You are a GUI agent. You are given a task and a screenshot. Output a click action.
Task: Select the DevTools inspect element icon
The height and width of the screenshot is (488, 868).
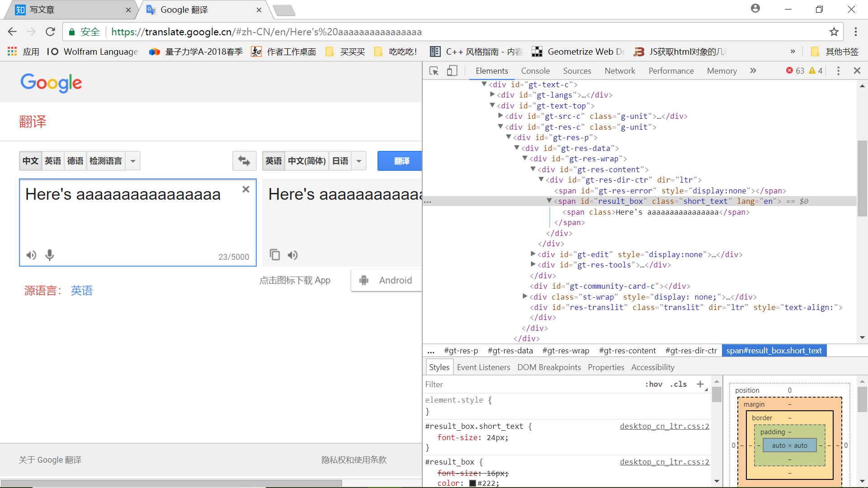pyautogui.click(x=434, y=71)
